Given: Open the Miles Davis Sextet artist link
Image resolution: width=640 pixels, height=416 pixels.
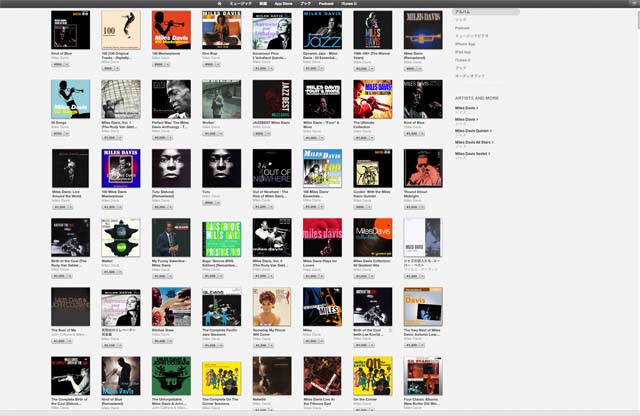Looking at the screenshot, I should (x=473, y=153).
